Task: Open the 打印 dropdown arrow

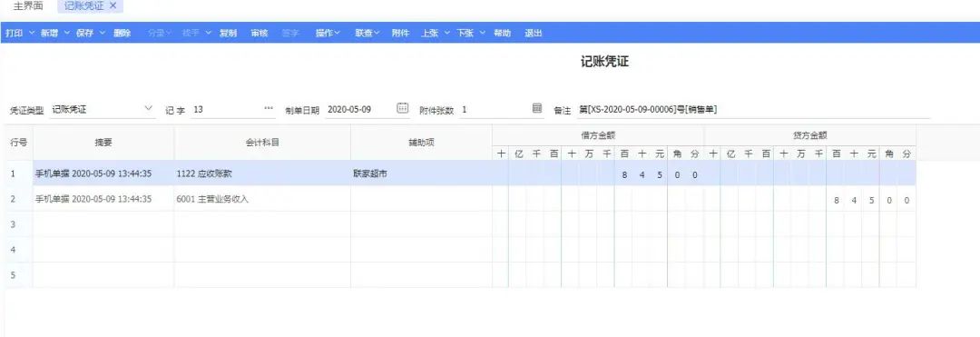Action: point(31,33)
